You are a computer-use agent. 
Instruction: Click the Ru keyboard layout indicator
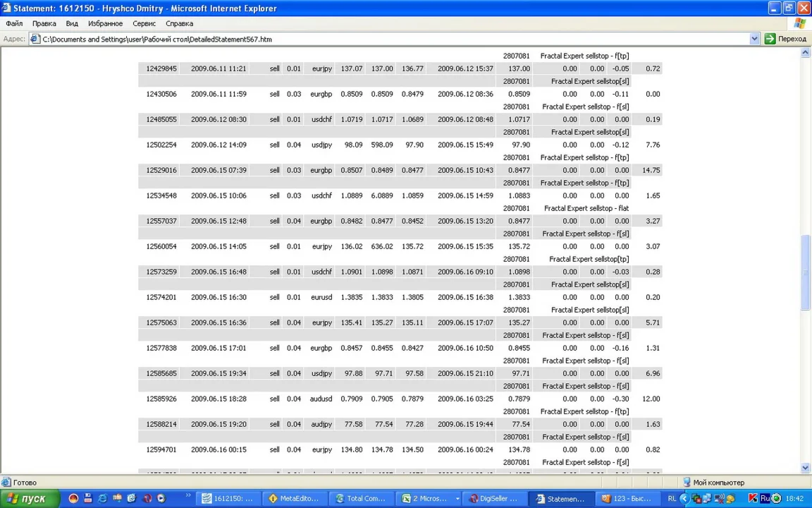764,499
